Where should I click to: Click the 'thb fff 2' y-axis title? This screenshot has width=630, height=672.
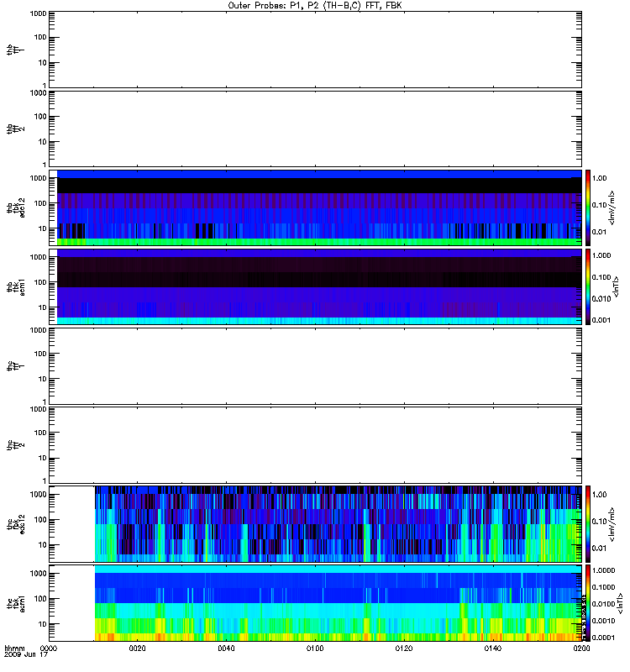15,129
